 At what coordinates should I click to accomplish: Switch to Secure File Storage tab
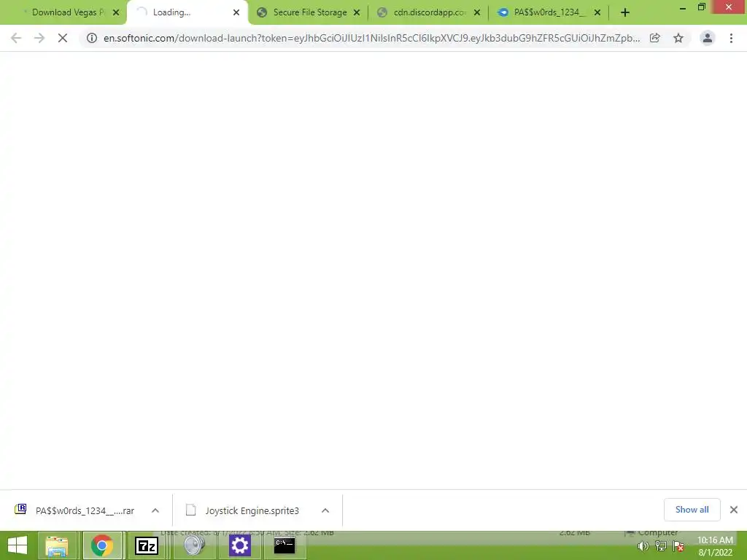[308, 12]
